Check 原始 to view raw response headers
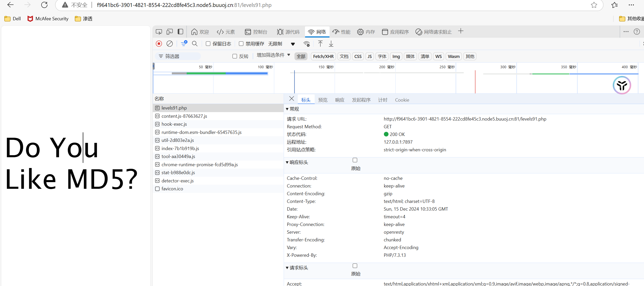Viewport: 644px width, 286px height. pos(355,160)
